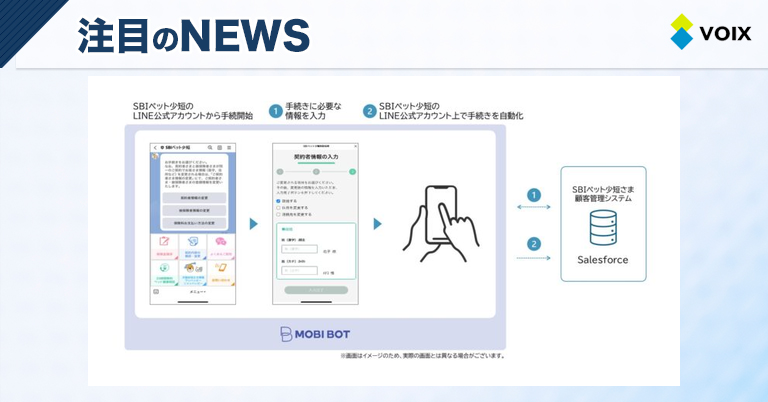Click the first grey progress step dot

(x=280, y=172)
